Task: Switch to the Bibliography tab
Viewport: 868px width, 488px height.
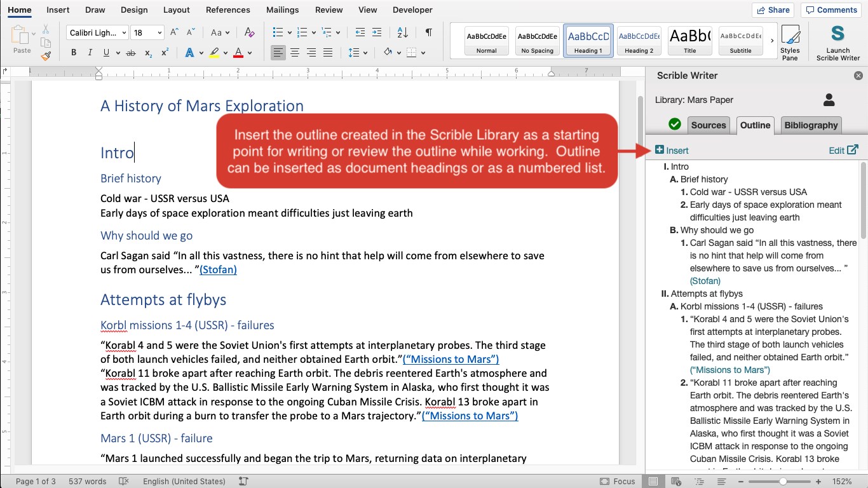Action: tap(810, 125)
